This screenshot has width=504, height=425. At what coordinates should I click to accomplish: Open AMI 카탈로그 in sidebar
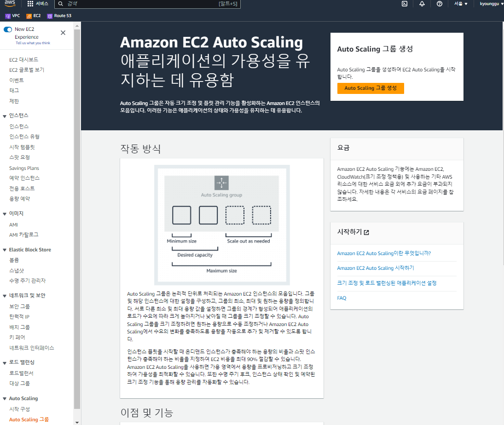[24, 235]
